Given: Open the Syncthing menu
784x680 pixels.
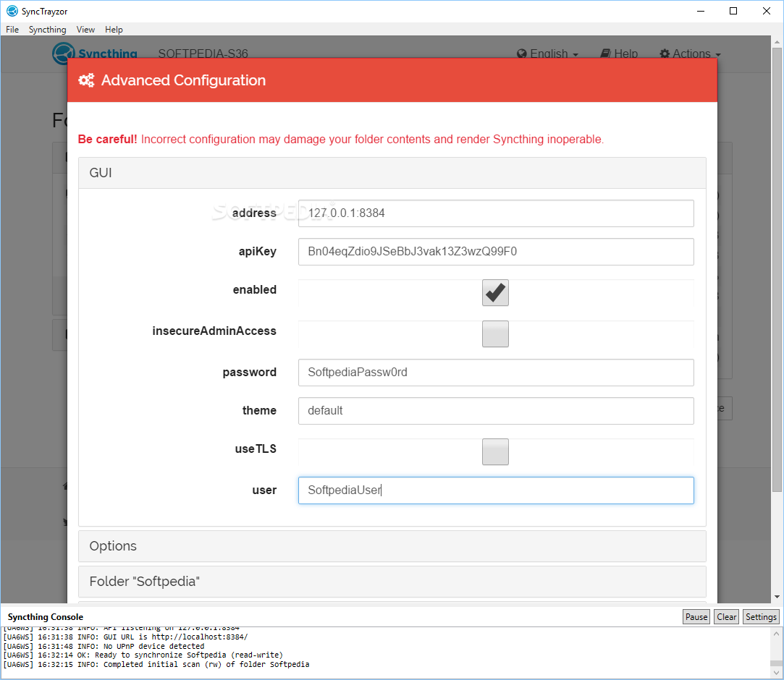Looking at the screenshot, I should click(48, 30).
